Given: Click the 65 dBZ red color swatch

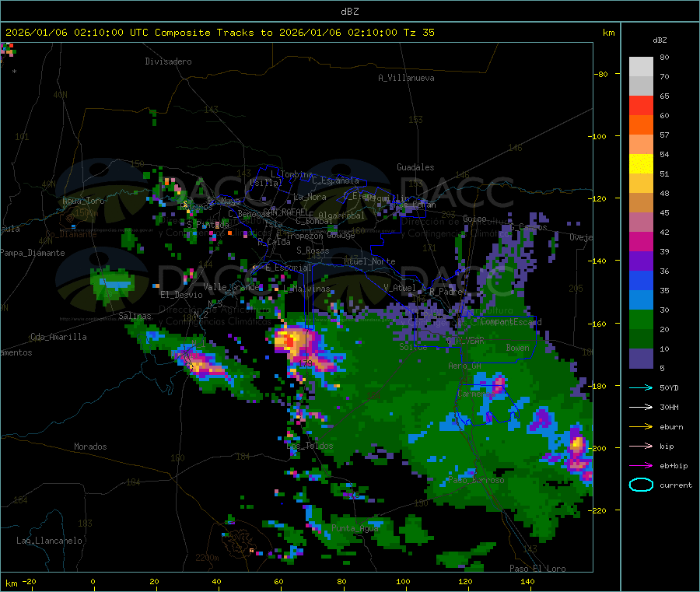Looking at the screenshot, I should 641,105.
